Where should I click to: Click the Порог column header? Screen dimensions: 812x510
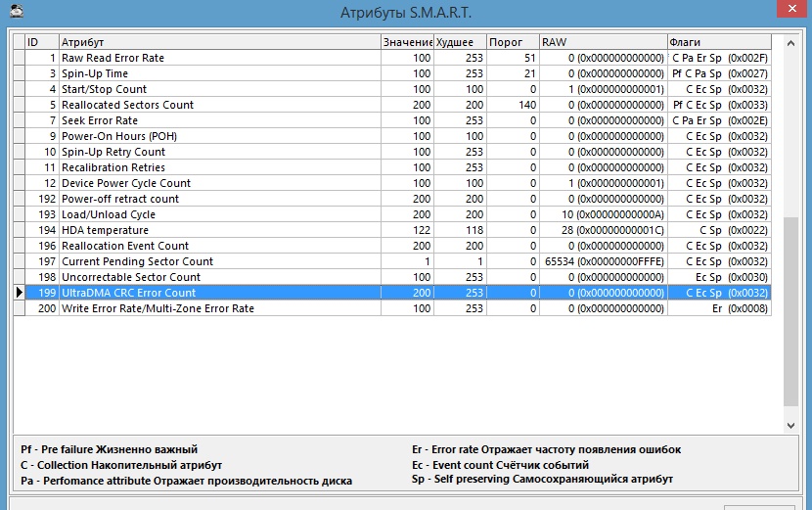click(514, 42)
